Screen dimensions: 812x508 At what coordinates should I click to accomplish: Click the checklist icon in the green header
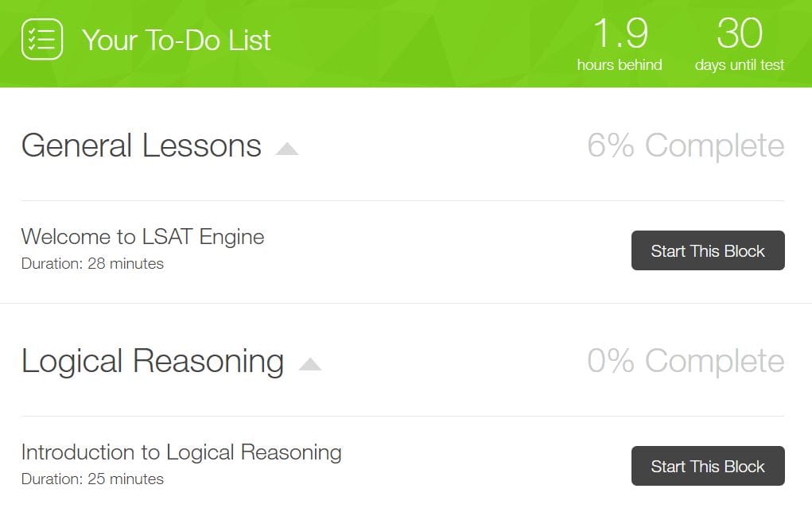tap(41, 39)
